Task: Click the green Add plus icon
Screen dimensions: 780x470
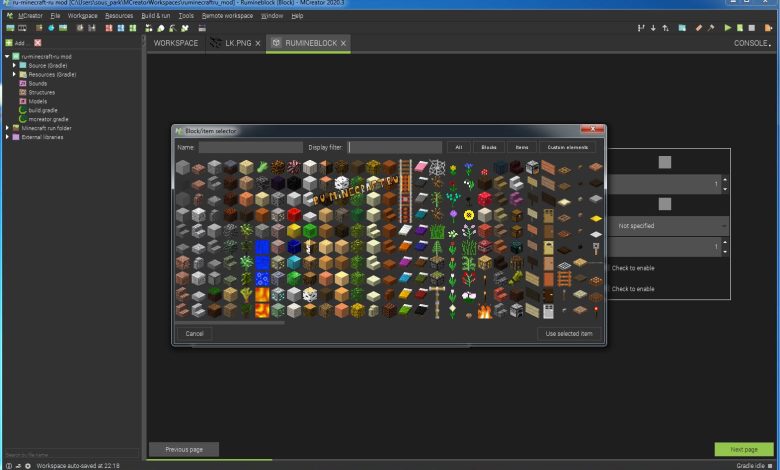Action: pos(9,43)
